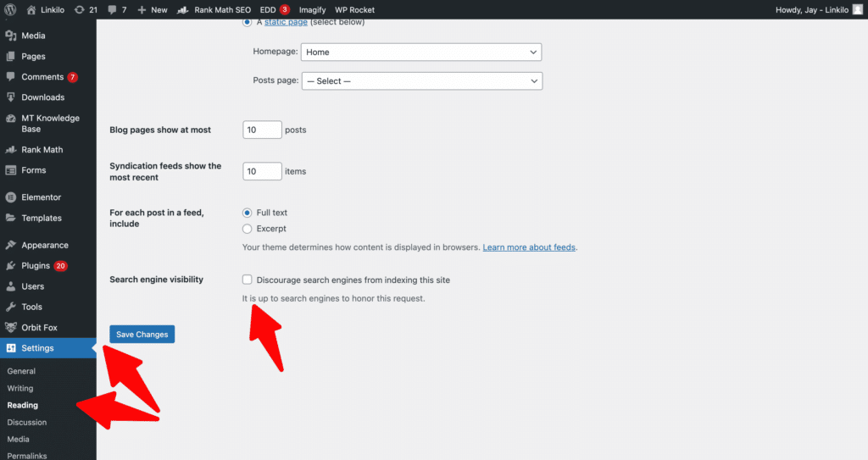Click the plus New icon

click(x=142, y=9)
